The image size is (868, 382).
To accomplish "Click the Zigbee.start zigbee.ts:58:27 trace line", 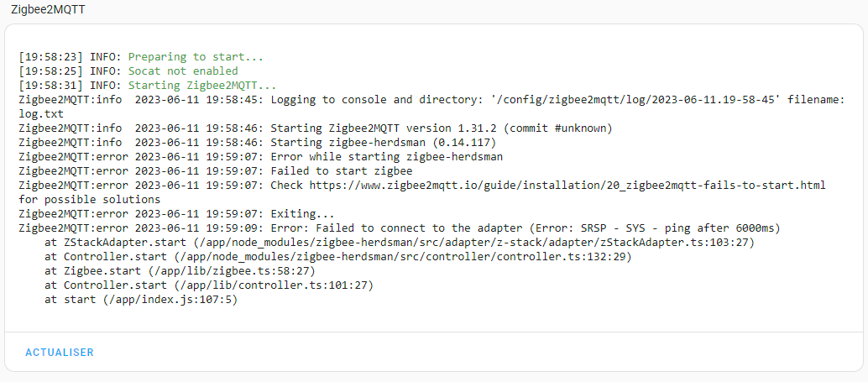I will [x=180, y=271].
